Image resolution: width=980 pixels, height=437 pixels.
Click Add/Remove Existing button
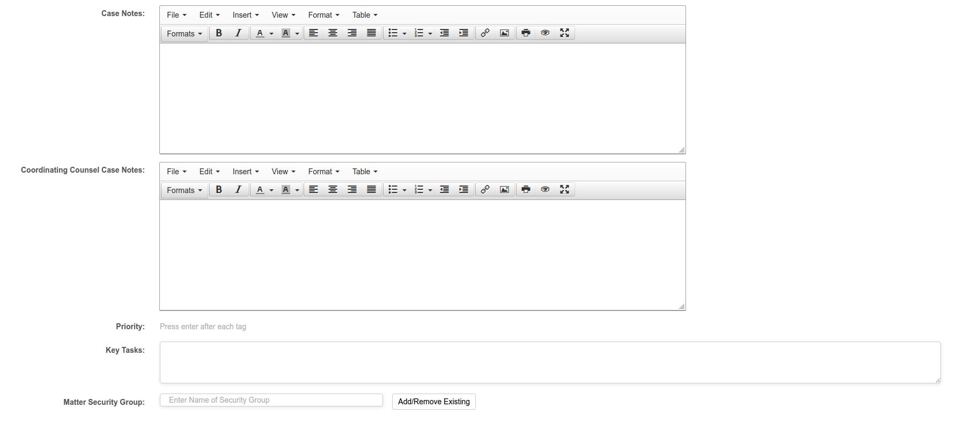[x=434, y=402]
